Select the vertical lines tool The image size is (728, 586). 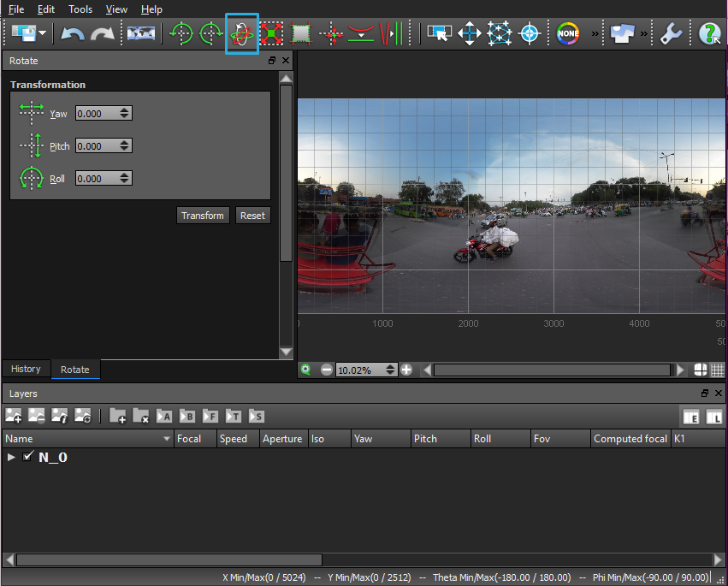click(390, 33)
